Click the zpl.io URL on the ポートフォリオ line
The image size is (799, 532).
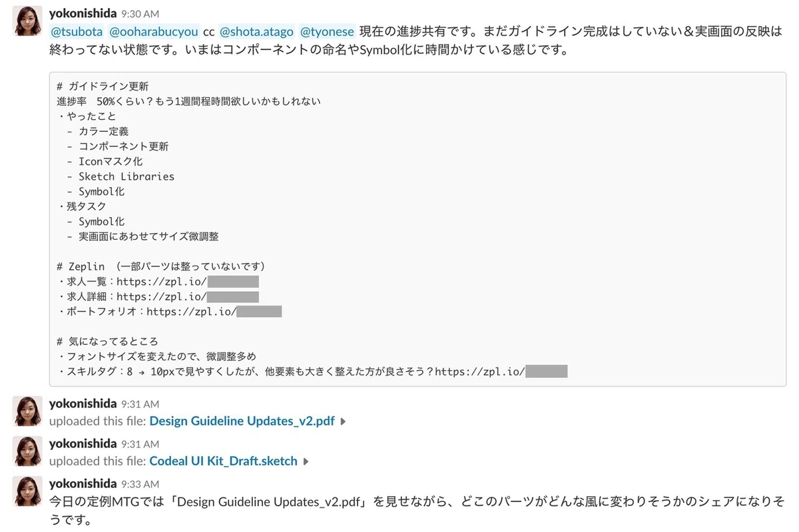tap(214, 311)
